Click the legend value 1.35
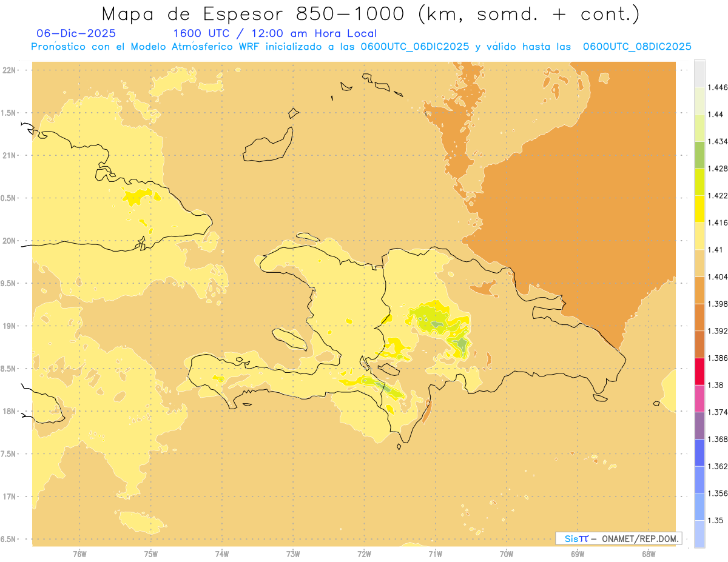This screenshot has height=562, width=728. pyautogui.click(x=716, y=520)
